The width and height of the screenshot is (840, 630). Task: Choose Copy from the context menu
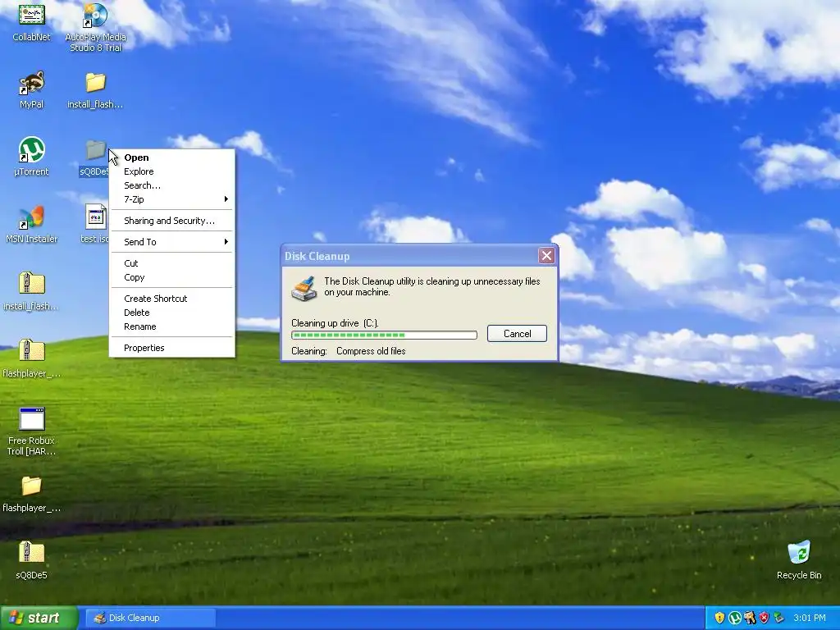(x=172, y=277)
